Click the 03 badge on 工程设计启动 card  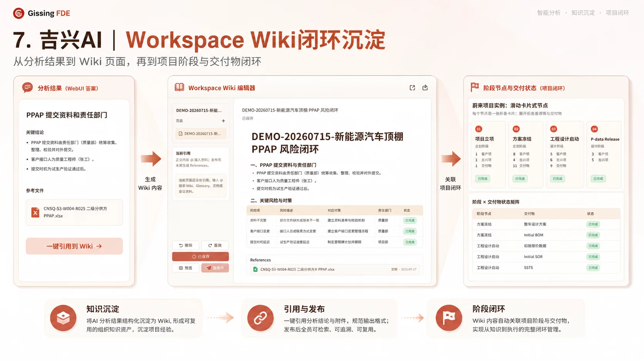(553, 129)
